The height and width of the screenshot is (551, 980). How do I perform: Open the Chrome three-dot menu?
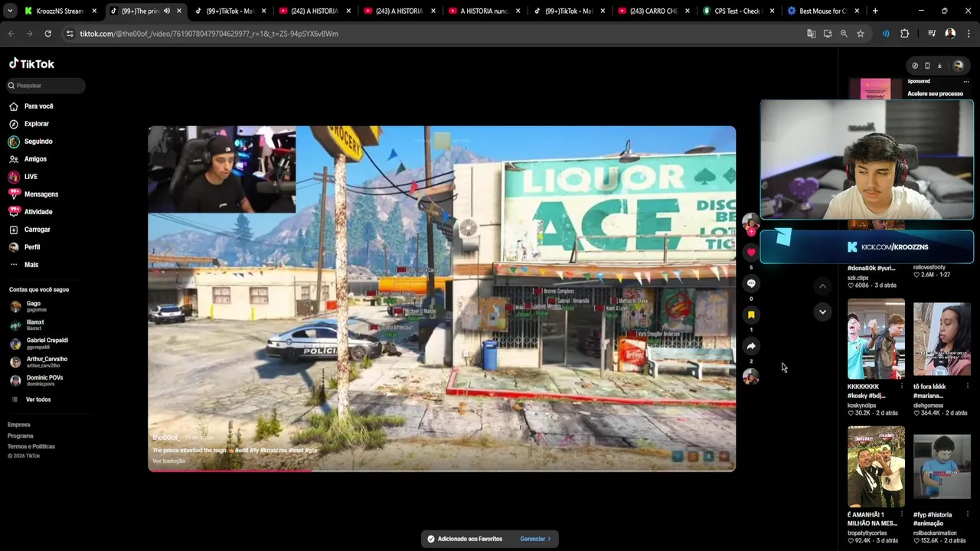pos(969,34)
